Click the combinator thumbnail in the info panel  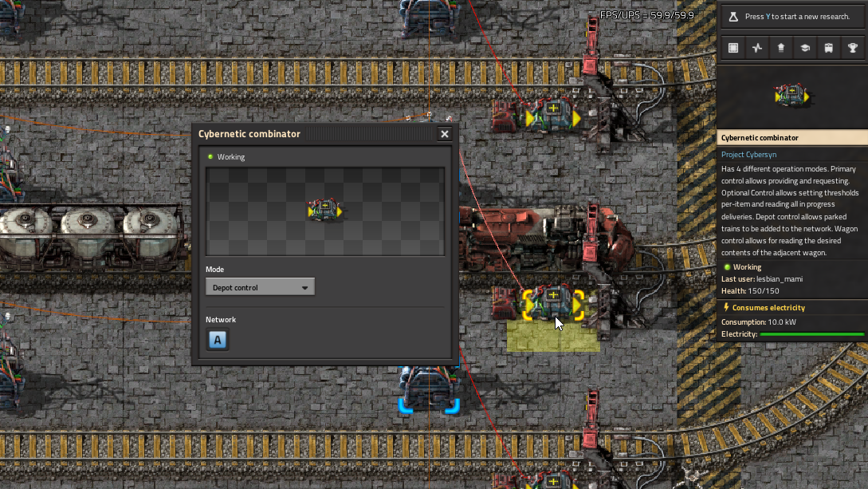point(792,97)
